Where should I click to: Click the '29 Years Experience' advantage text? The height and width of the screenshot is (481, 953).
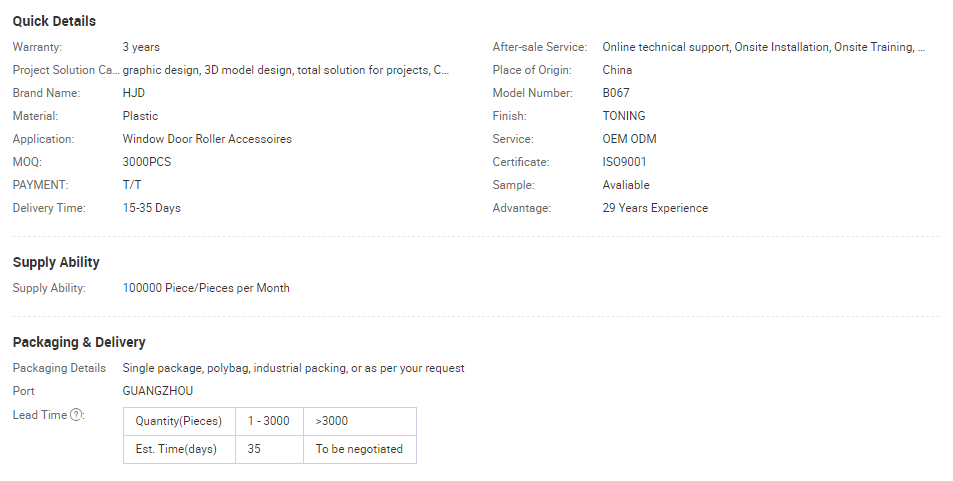coord(655,208)
